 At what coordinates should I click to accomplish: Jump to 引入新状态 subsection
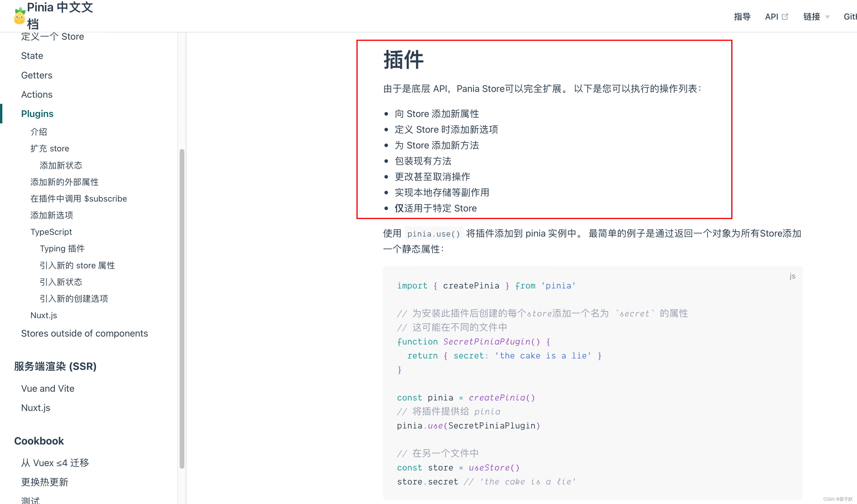click(61, 282)
